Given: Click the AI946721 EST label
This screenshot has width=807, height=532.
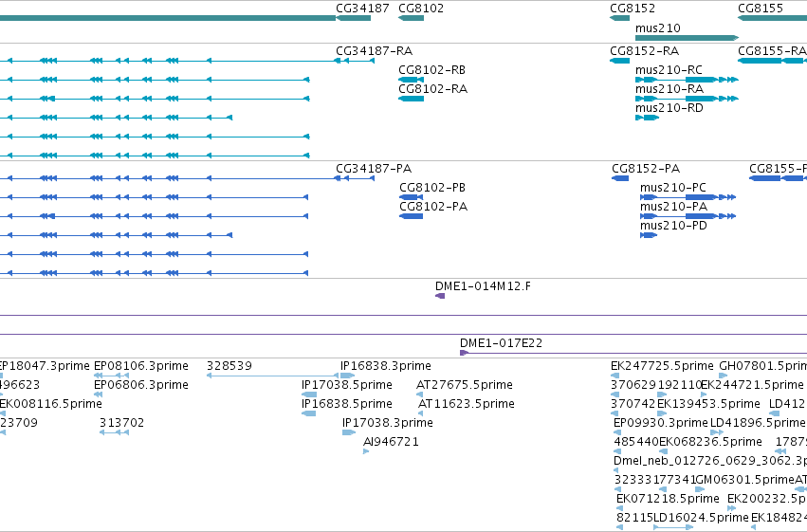Looking at the screenshot, I should 391,443.
